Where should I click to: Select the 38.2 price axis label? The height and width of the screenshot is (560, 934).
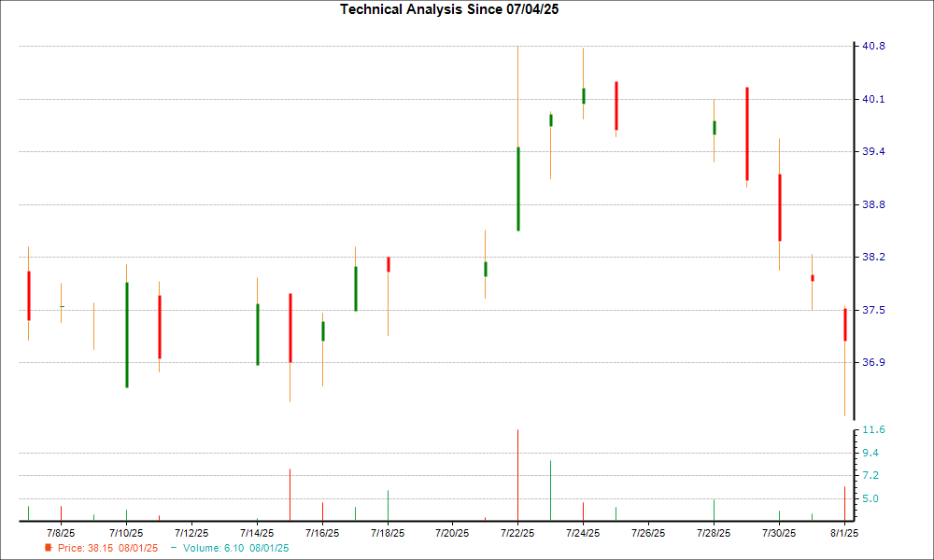click(873, 257)
